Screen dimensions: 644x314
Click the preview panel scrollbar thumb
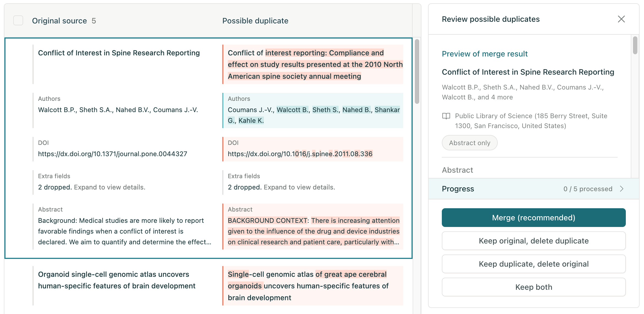(x=635, y=45)
